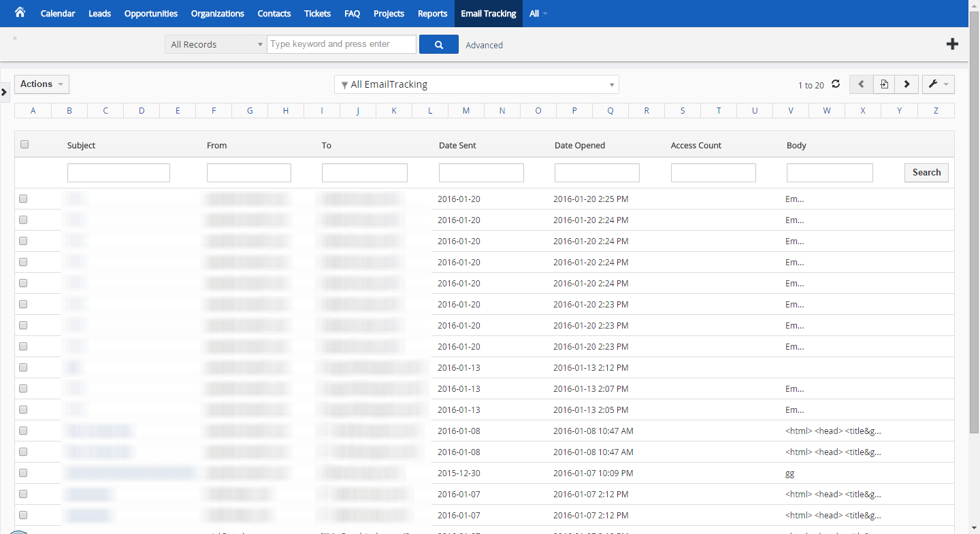Image resolution: width=980 pixels, height=534 pixels.
Task: Open the Tickets module
Action: pyautogui.click(x=318, y=14)
